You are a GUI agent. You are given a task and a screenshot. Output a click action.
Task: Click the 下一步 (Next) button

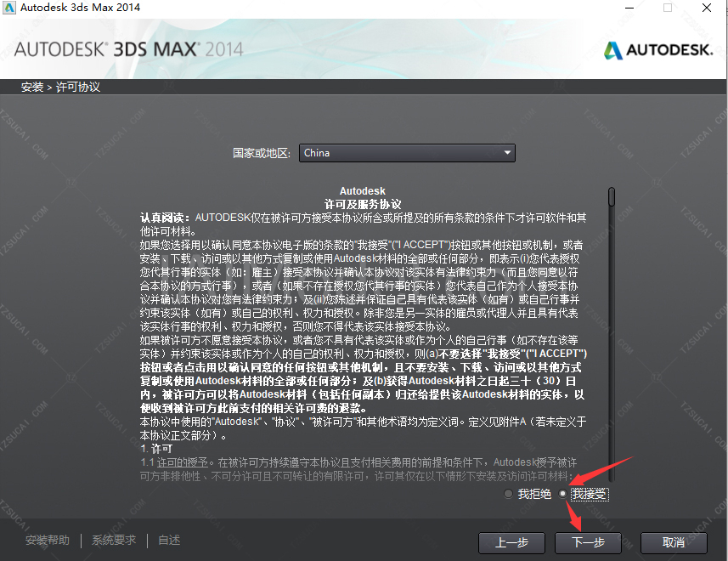click(588, 542)
